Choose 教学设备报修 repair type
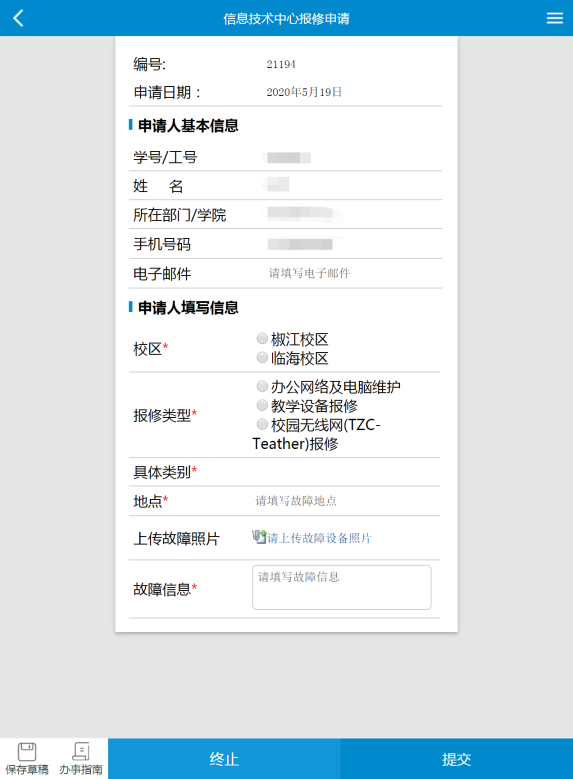This screenshot has width=573, height=779. click(x=262, y=405)
